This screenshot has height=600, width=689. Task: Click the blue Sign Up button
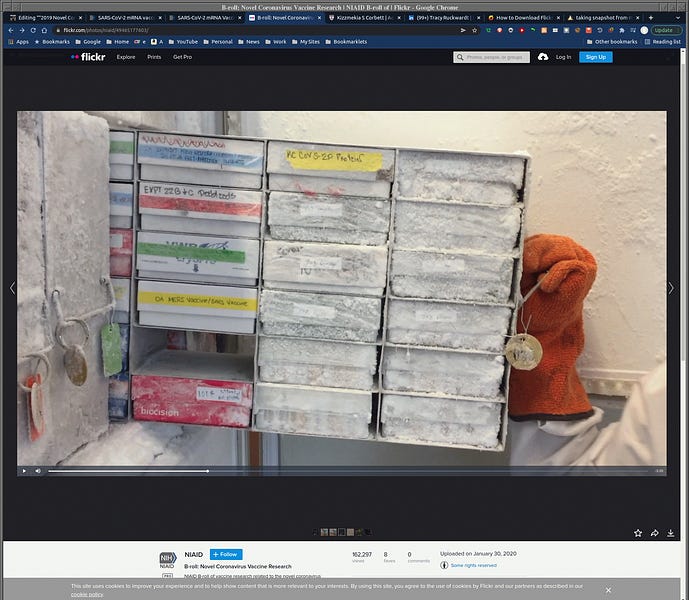pos(595,57)
